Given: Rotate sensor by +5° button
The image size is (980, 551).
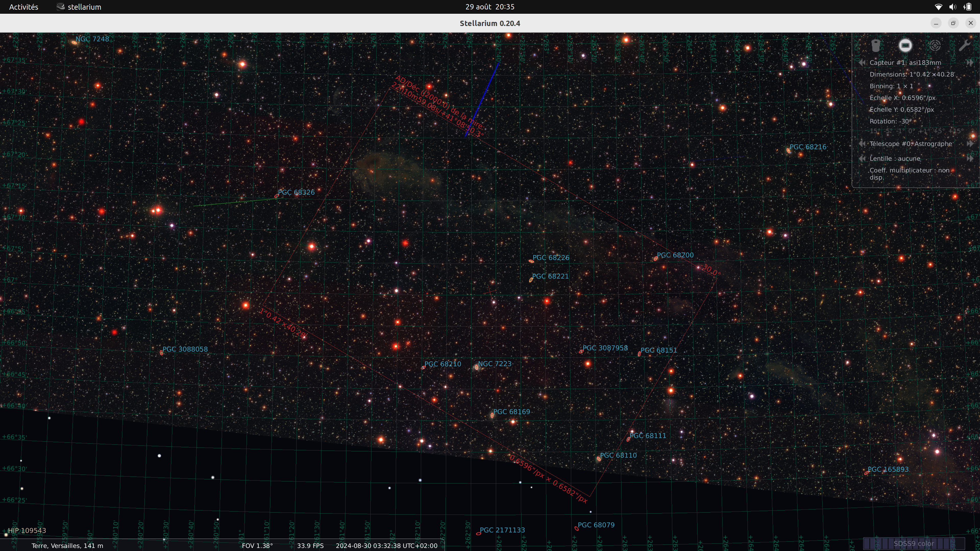Looking at the screenshot, I should pos(939,131).
